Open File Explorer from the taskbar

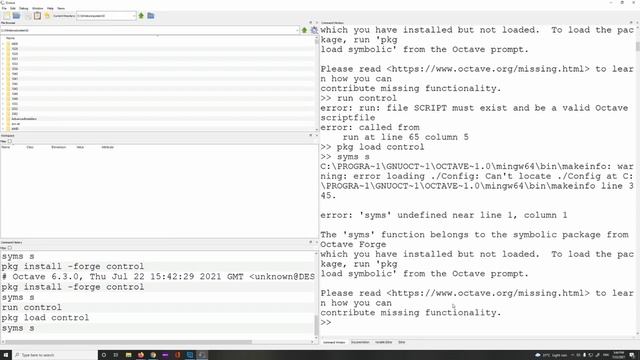pyautogui.click(x=128, y=355)
